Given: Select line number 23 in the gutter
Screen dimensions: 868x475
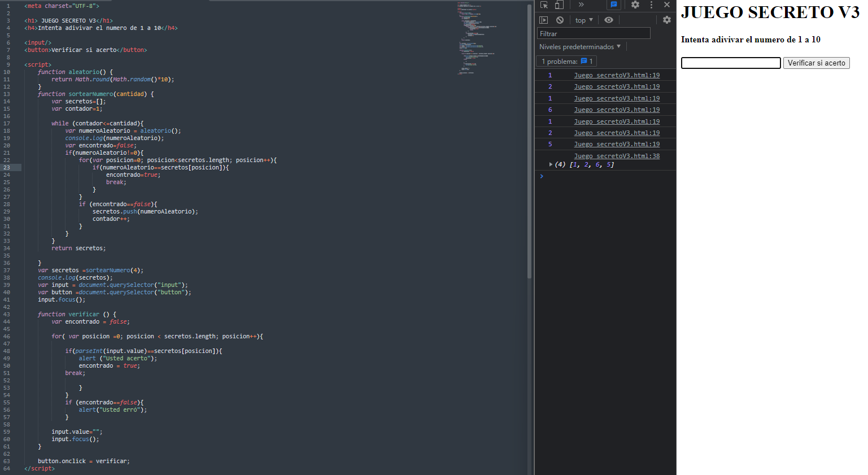Looking at the screenshot, I should [x=7, y=167].
